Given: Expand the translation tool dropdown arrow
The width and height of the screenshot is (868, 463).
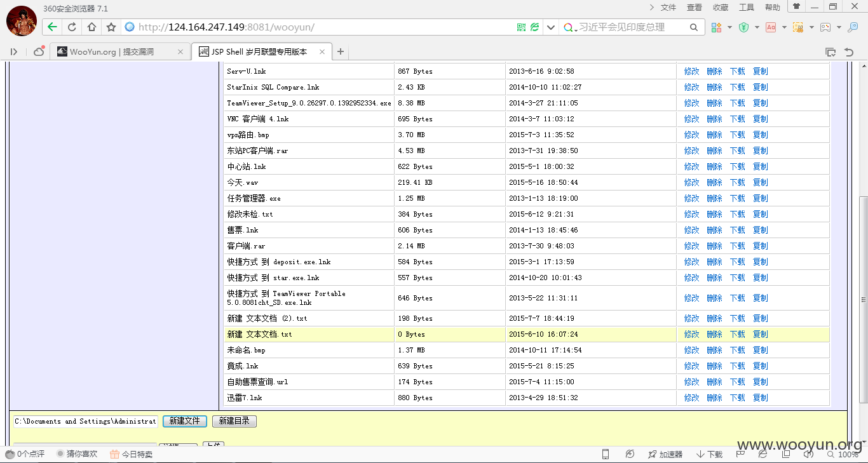Looking at the screenshot, I should coord(784,27).
